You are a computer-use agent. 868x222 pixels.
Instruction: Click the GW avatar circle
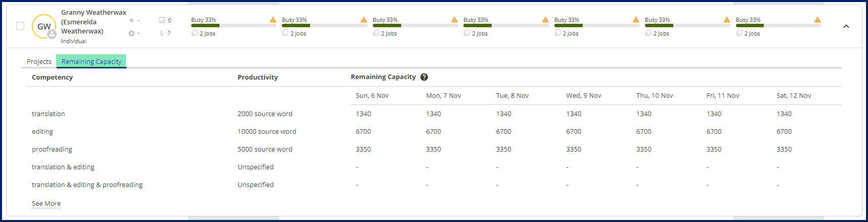44,26
